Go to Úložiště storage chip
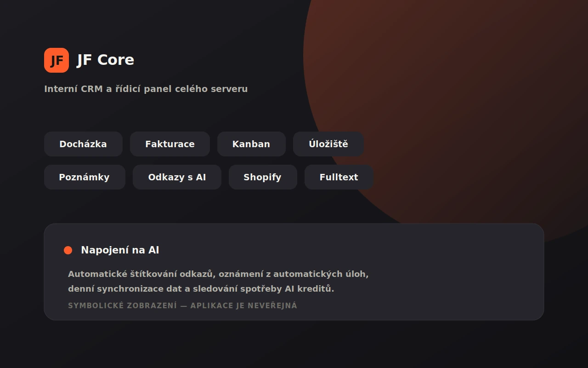This screenshot has height=368, width=588. [328, 144]
